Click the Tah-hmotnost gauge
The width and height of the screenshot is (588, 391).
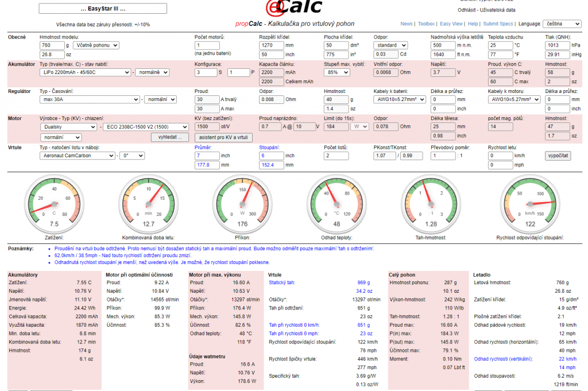[431, 203]
